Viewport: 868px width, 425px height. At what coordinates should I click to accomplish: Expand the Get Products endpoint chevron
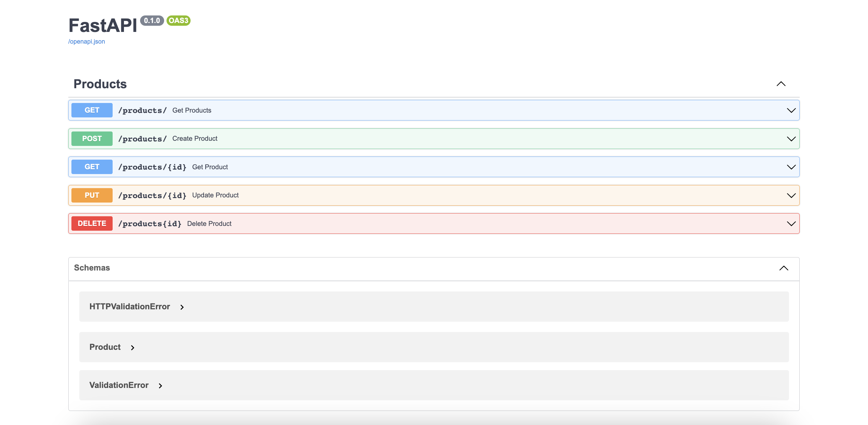(791, 111)
